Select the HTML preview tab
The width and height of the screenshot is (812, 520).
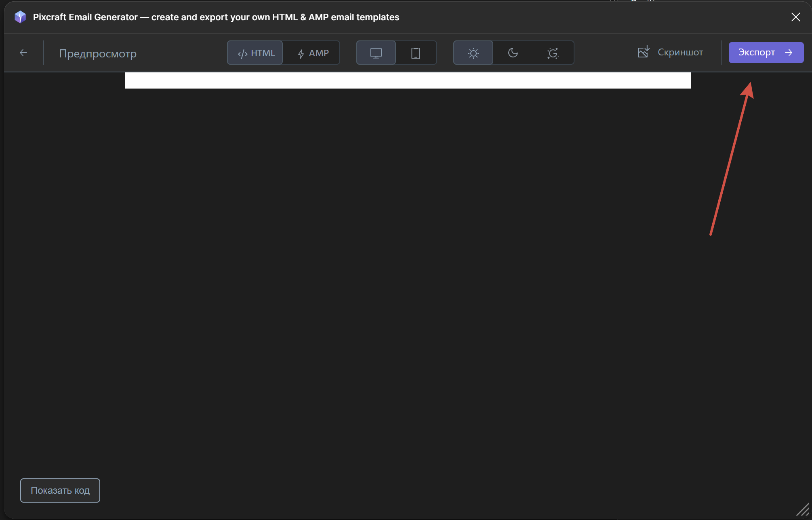click(255, 53)
